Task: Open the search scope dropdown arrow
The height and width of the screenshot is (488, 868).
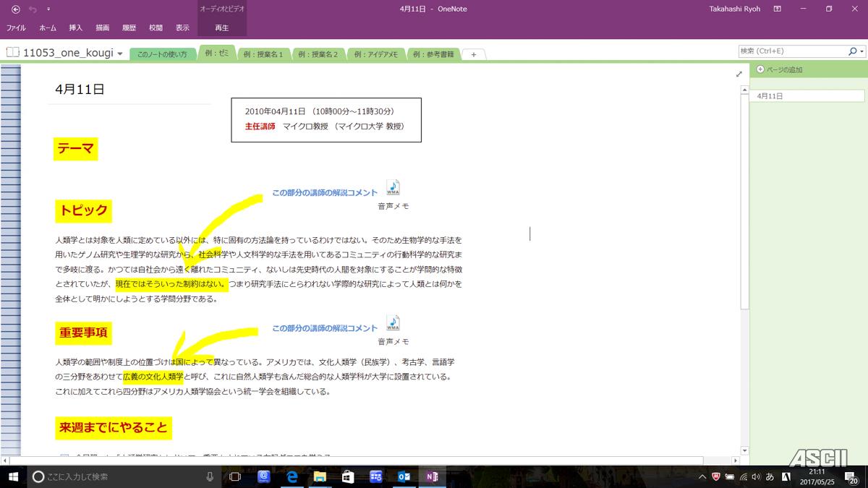Action: click(x=861, y=51)
